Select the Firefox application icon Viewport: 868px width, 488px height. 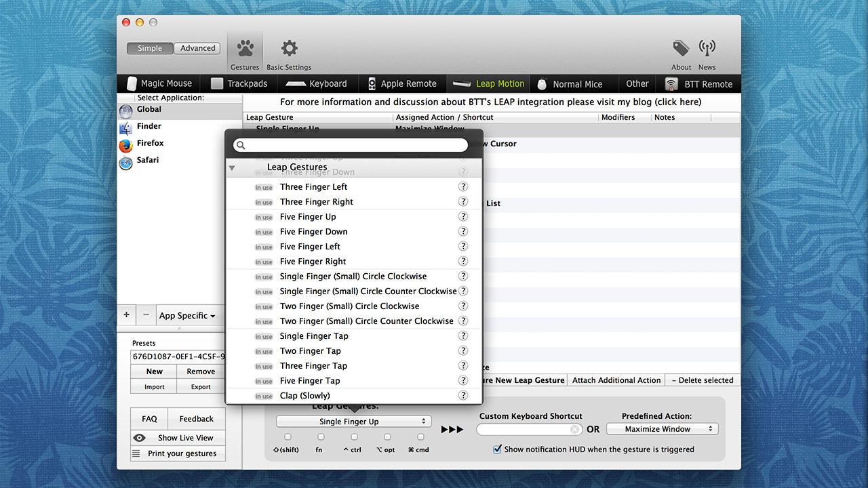pos(125,145)
